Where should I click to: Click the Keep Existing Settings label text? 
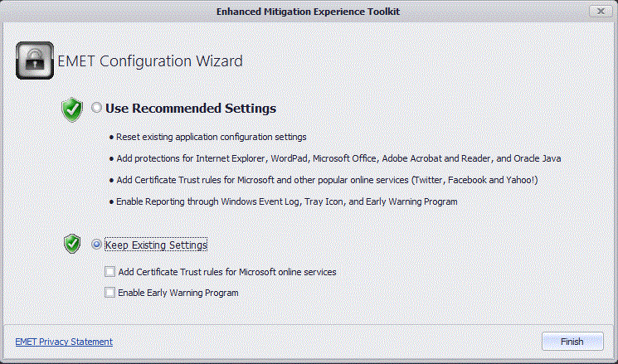[156, 245]
